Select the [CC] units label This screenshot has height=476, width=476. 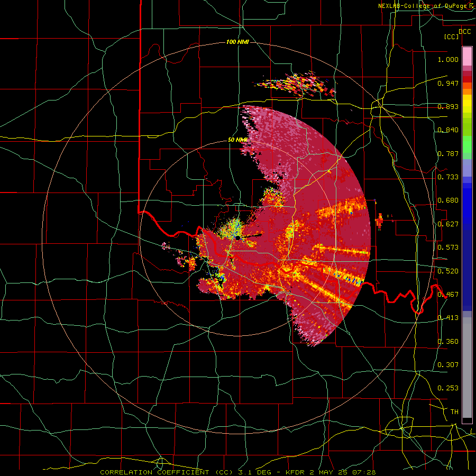[x=452, y=36]
